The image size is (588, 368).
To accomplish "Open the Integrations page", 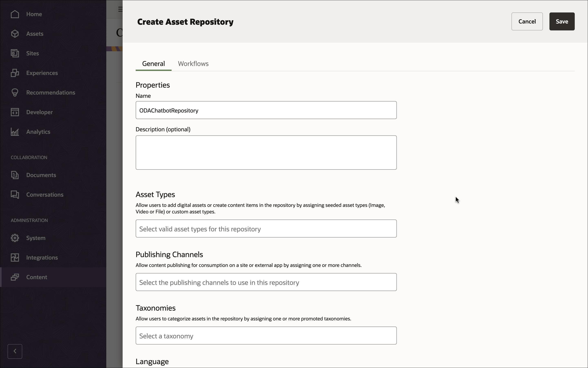I will [42, 258].
